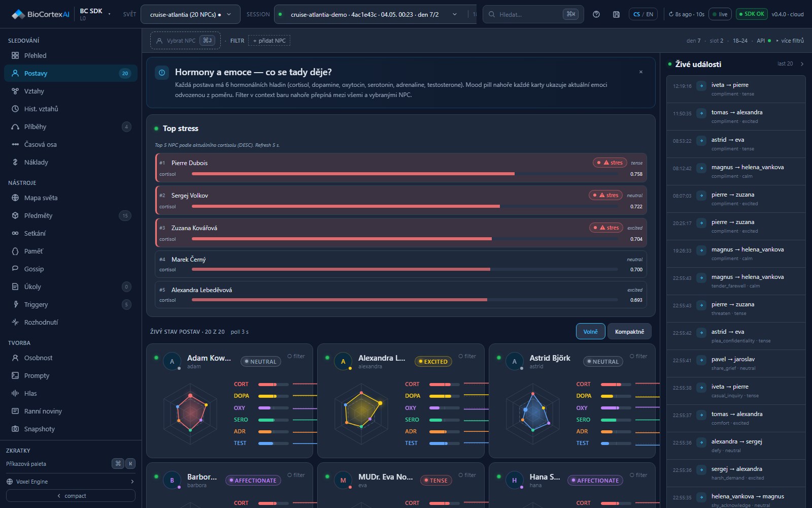Image resolution: width=812 pixels, height=508 pixels.
Task: Switch to Volně layout view
Action: (x=590, y=332)
